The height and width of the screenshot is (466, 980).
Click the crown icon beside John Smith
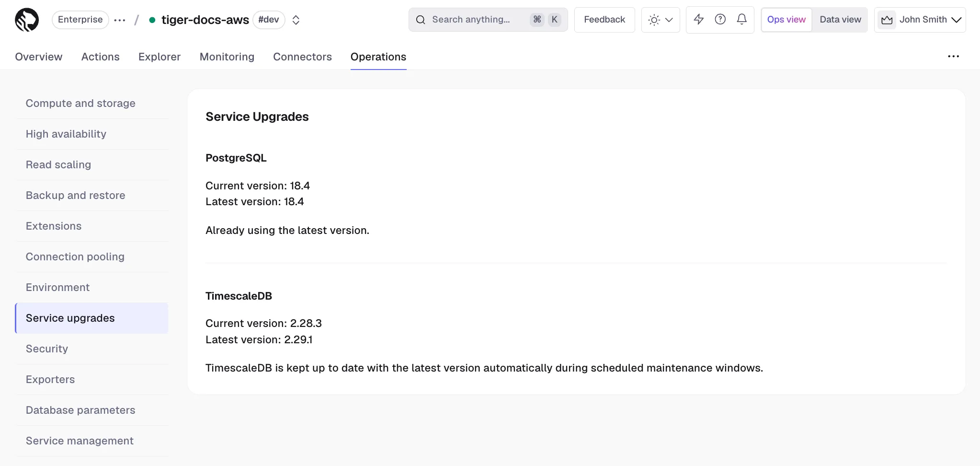click(x=887, y=20)
